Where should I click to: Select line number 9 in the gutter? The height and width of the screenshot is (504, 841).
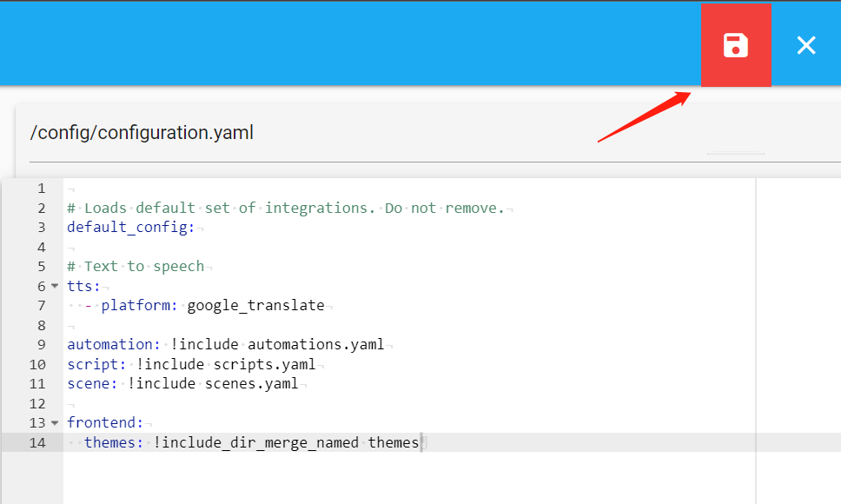tap(42, 344)
